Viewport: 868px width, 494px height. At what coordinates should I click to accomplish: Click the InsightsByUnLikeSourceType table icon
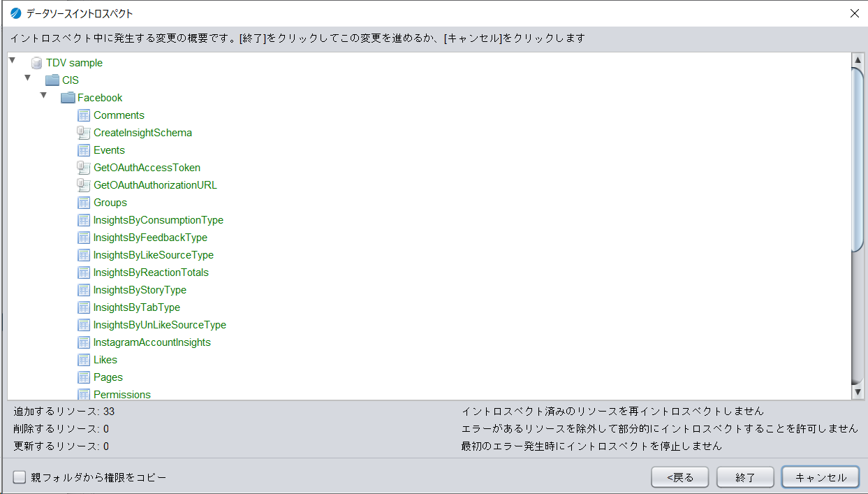pyautogui.click(x=84, y=325)
